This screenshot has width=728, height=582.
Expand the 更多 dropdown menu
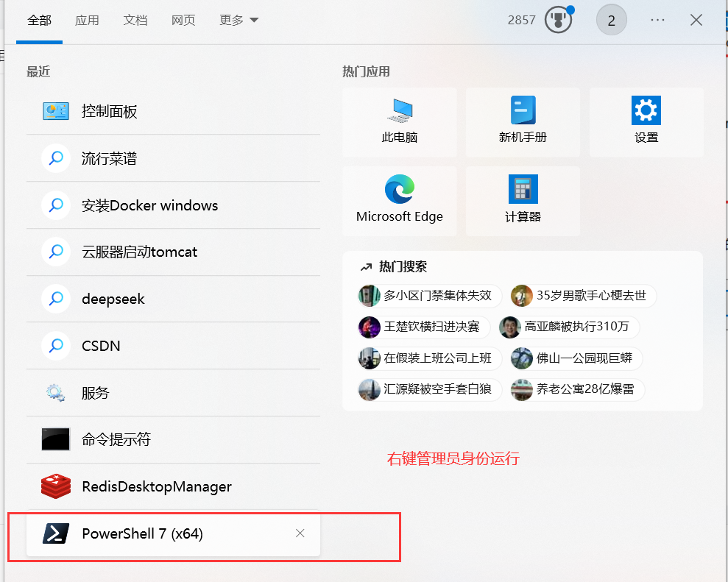coord(238,20)
